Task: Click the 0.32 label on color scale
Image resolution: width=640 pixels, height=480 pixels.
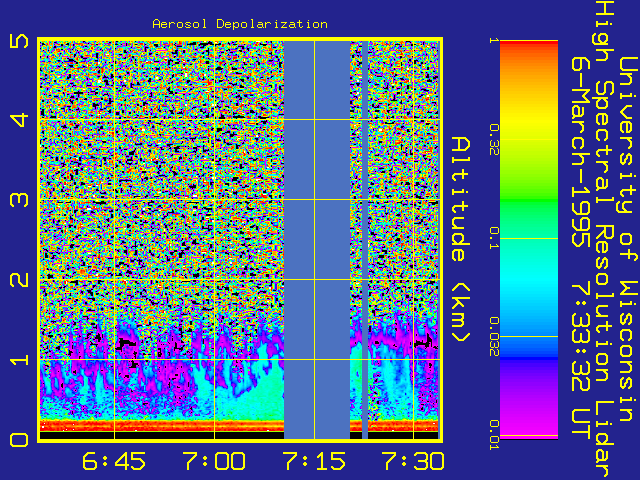Action: (494, 140)
